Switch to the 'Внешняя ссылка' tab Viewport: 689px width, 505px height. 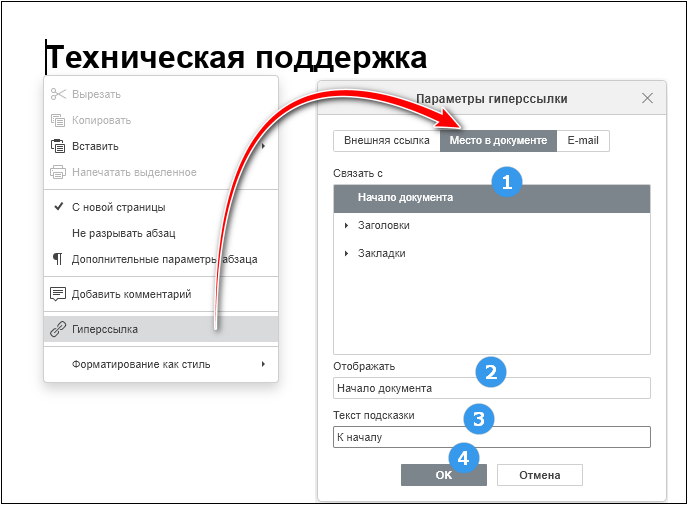(387, 141)
